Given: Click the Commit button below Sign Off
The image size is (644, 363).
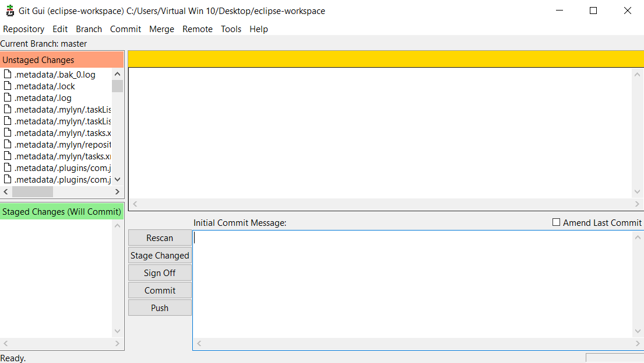Looking at the screenshot, I should pos(160,291).
